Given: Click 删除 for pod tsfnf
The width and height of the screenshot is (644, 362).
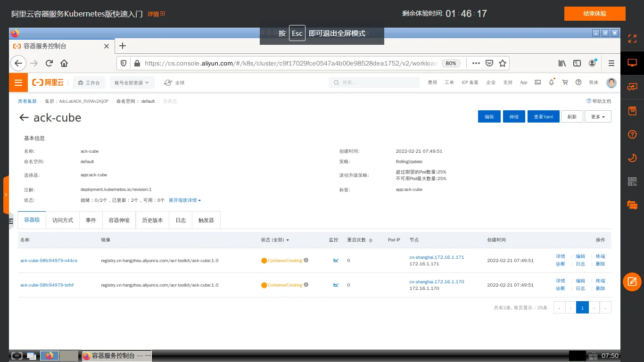Looking at the screenshot, I should coord(600,288).
